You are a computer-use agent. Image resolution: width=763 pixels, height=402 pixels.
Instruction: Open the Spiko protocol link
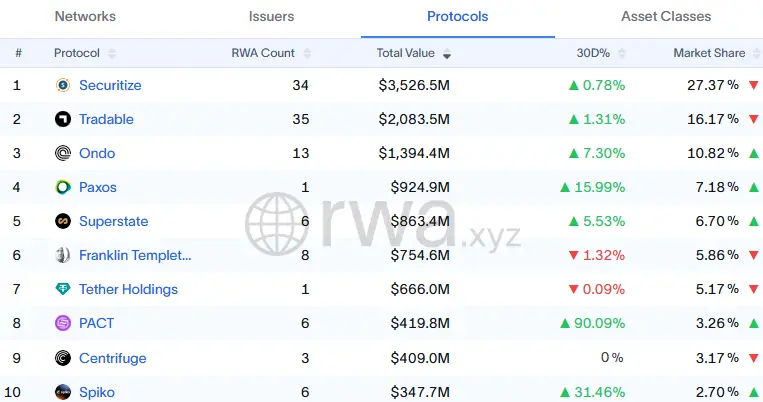[x=97, y=392]
